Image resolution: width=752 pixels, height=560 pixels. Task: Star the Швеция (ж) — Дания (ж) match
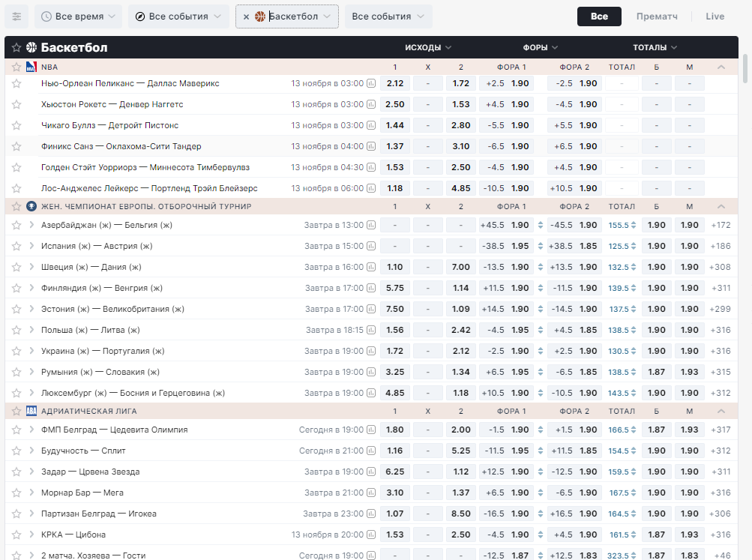pyautogui.click(x=16, y=267)
